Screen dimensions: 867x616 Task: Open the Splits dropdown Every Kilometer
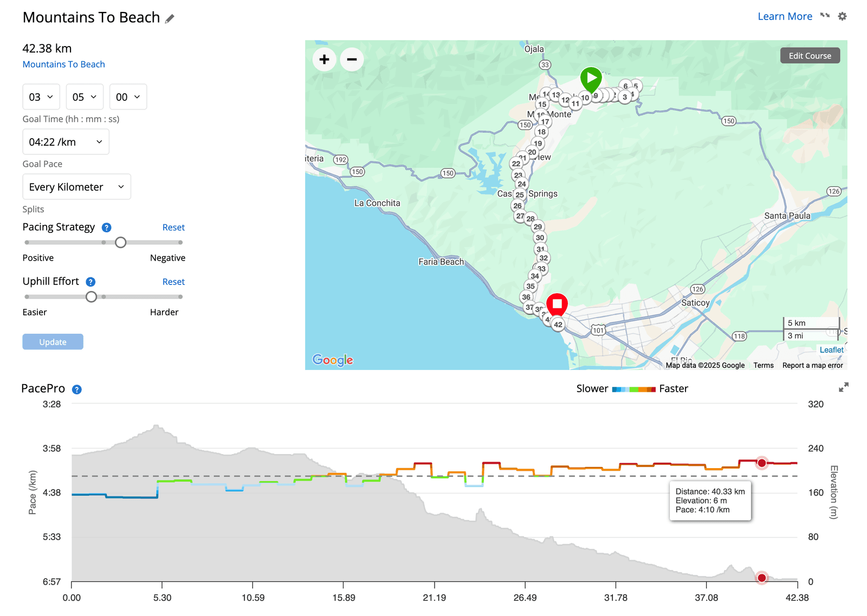76,187
